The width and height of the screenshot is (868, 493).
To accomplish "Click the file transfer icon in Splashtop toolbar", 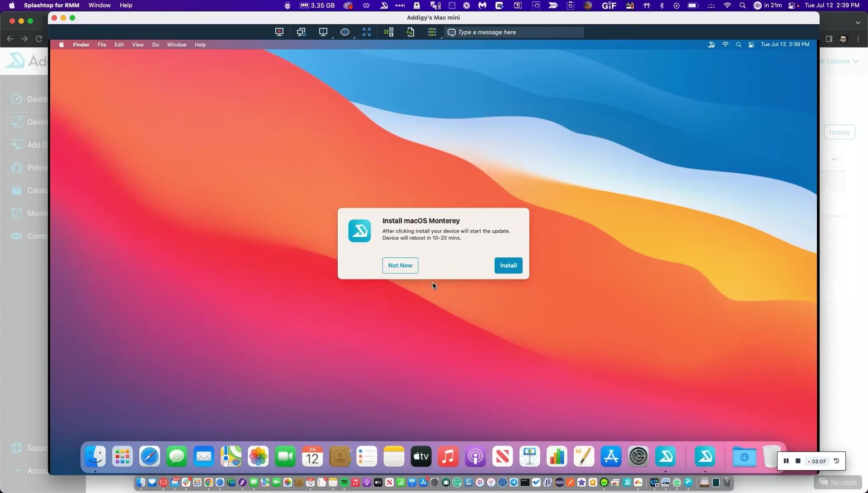I will click(x=410, y=32).
